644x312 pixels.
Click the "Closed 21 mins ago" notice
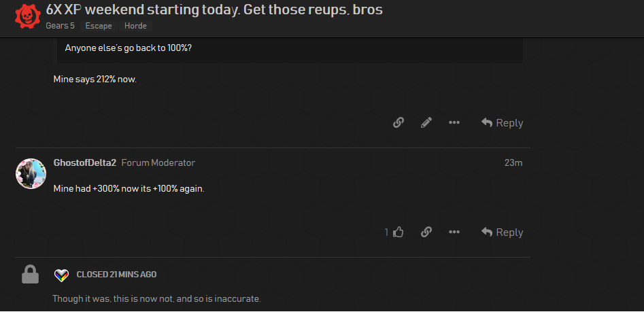coord(116,275)
